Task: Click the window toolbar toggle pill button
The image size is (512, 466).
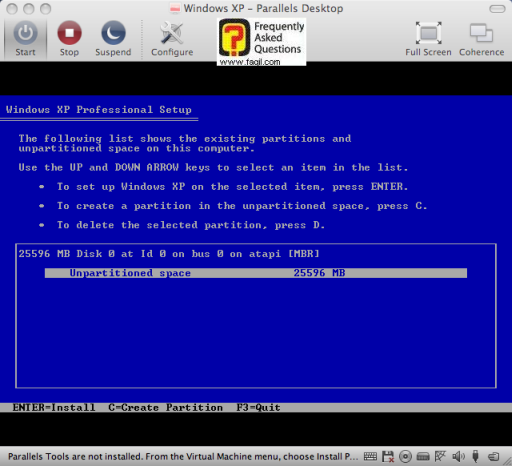Action: coord(497,9)
